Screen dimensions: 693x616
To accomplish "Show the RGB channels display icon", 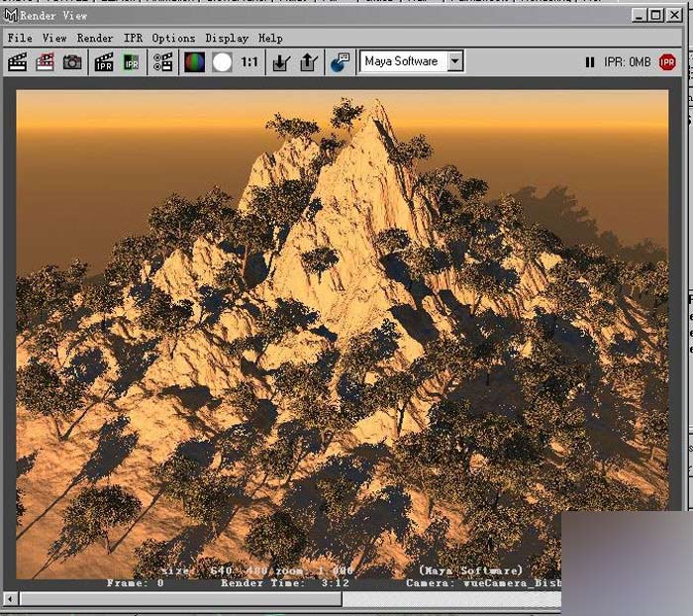I will pos(194,62).
